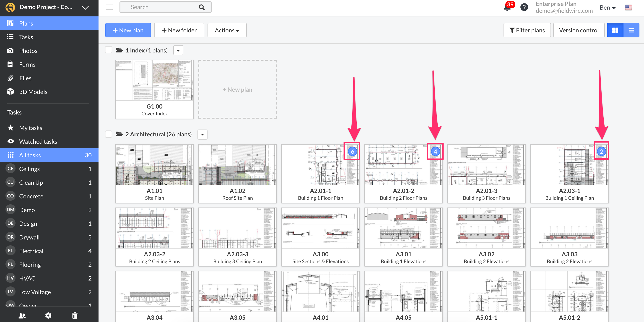This screenshot has width=644, height=322.
Task: Open the deleted items trash icon
Action: coord(75,315)
